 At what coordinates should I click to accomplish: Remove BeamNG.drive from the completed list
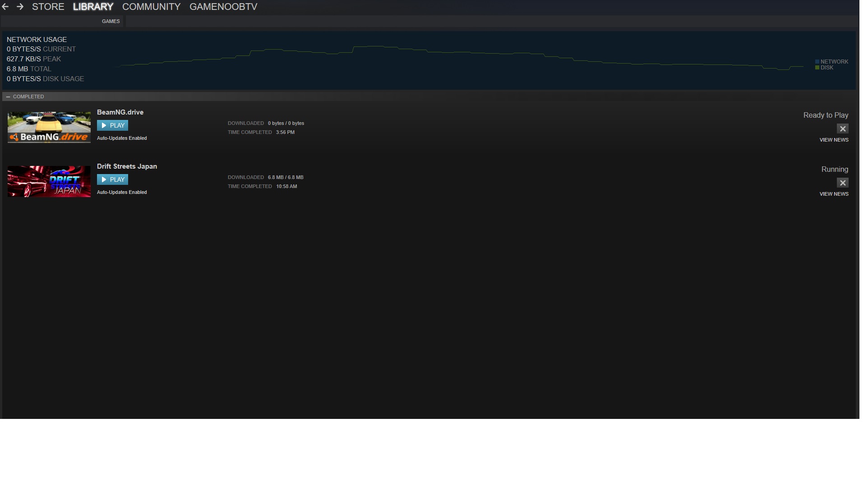843,129
